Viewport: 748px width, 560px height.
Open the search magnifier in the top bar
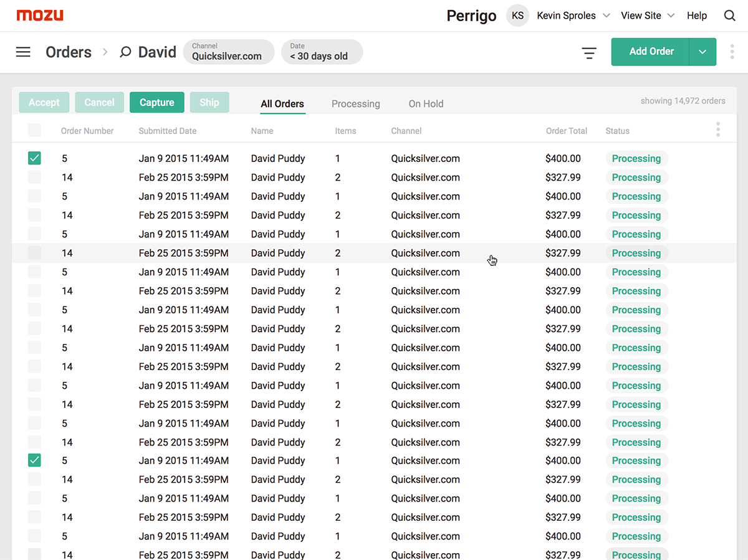click(729, 16)
